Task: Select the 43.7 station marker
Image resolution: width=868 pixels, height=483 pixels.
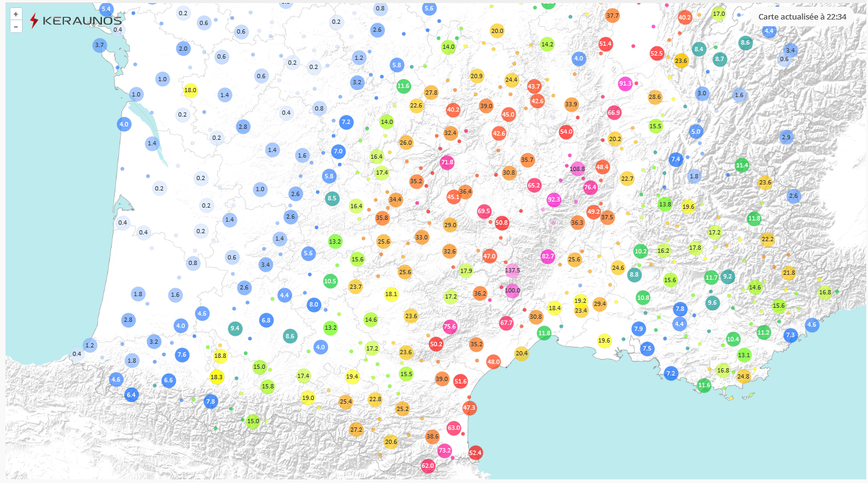Action: tap(534, 87)
